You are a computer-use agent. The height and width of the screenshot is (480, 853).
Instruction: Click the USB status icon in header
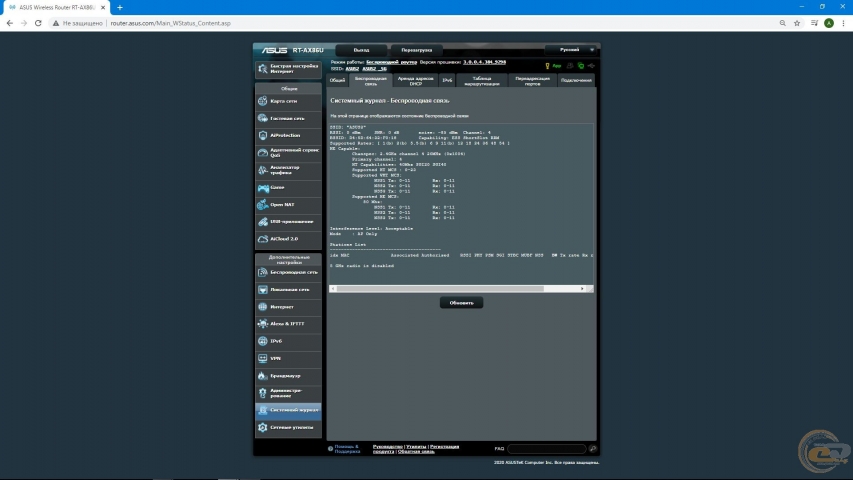pos(591,66)
